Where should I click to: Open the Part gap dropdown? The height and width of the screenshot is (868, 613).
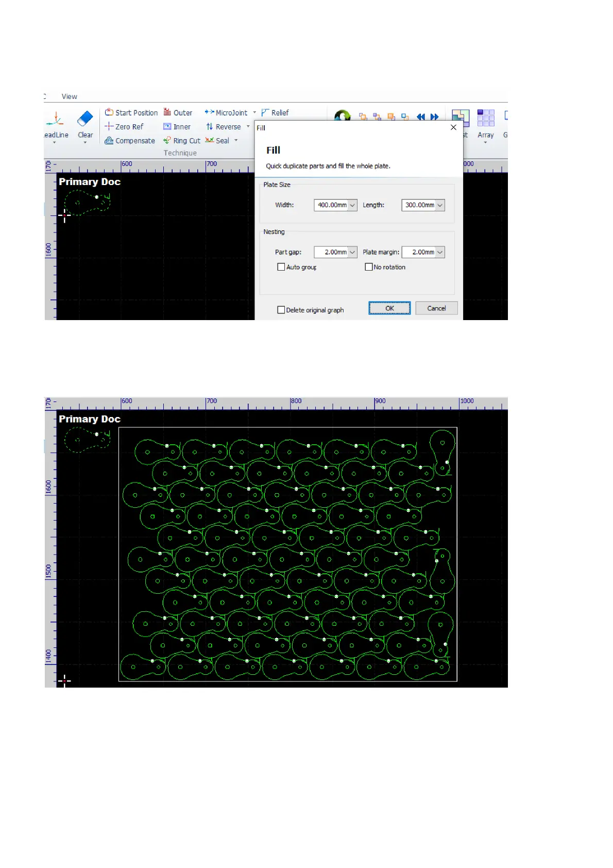(x=352, y=252)
